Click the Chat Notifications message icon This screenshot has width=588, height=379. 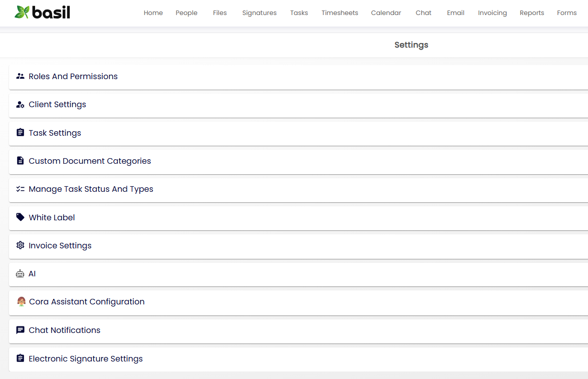(x=20, y=330)
